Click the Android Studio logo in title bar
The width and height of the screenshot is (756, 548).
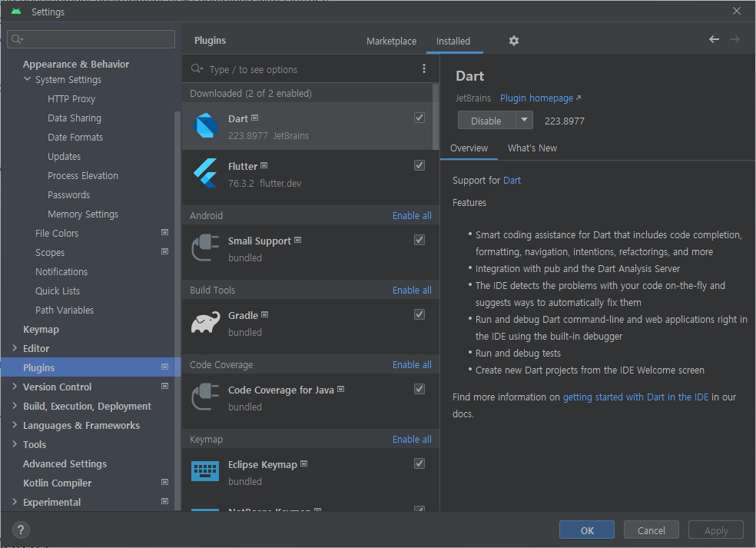[x=16, y=11]
